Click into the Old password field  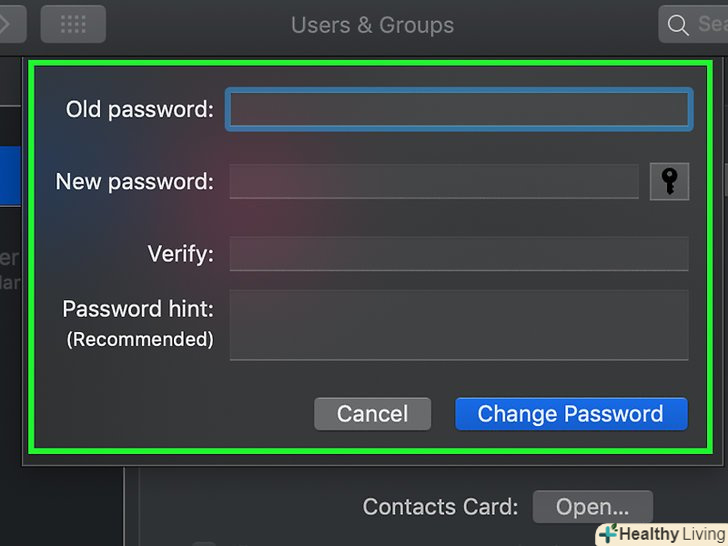click(x=459, y=109)
